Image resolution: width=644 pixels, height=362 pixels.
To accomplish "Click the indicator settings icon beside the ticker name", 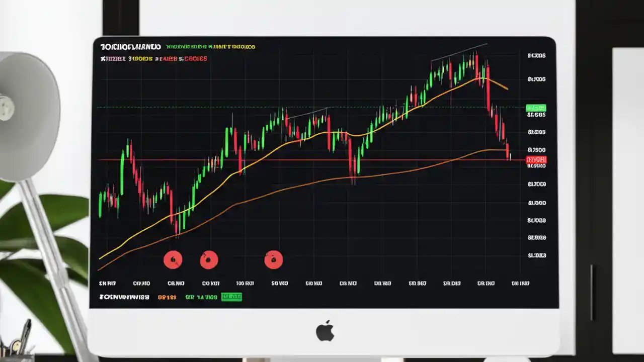I will click(x=103, y=58).
